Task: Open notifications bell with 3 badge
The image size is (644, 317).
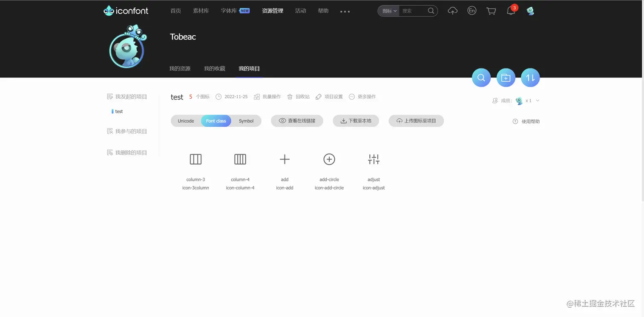Action: [x=511, y=11]
